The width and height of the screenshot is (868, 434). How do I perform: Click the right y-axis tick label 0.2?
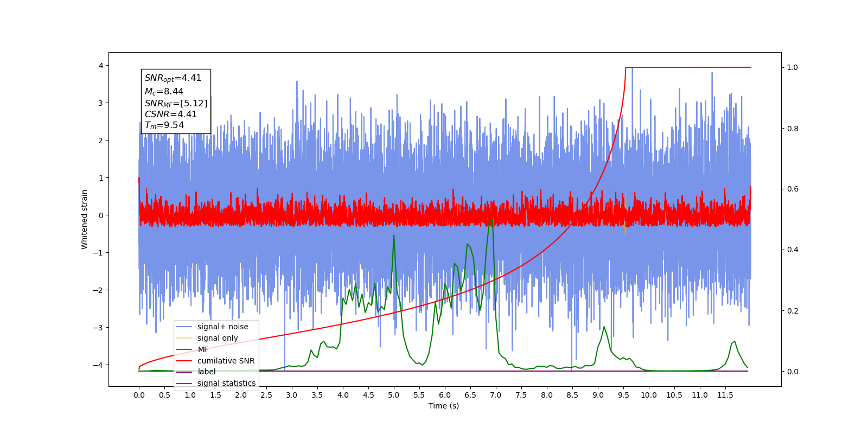(793, 311)
